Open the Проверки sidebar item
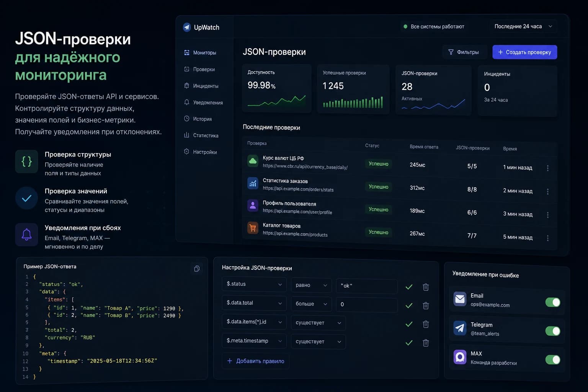 coord(199,69)
